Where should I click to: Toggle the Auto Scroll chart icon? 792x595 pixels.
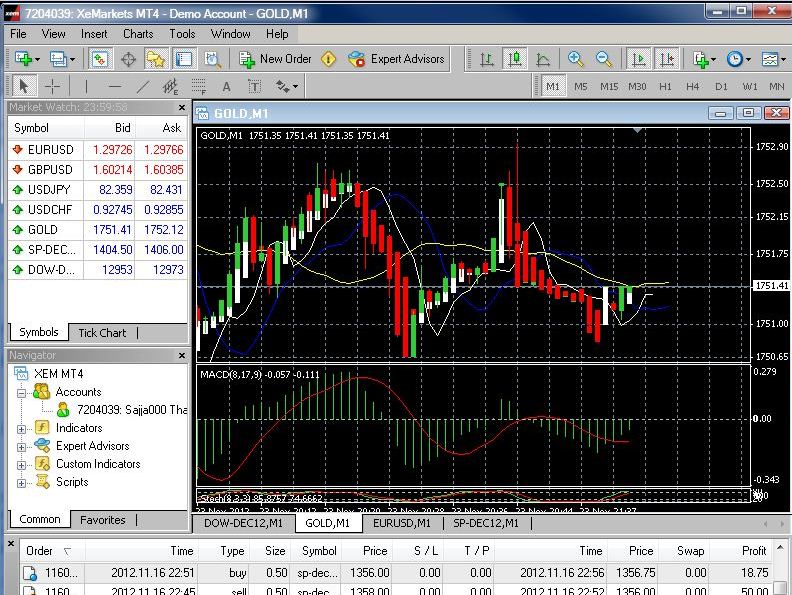click(638, 59)
